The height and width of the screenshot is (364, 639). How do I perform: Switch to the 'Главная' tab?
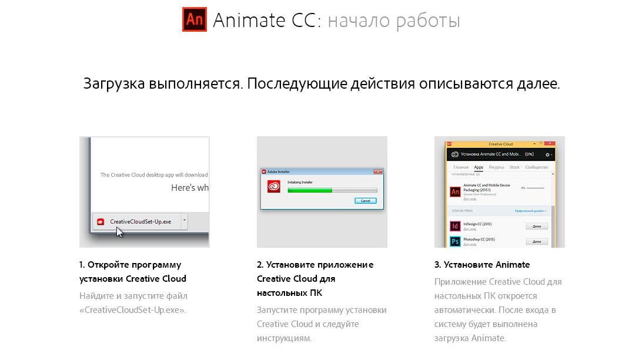[x=461, y=167]
